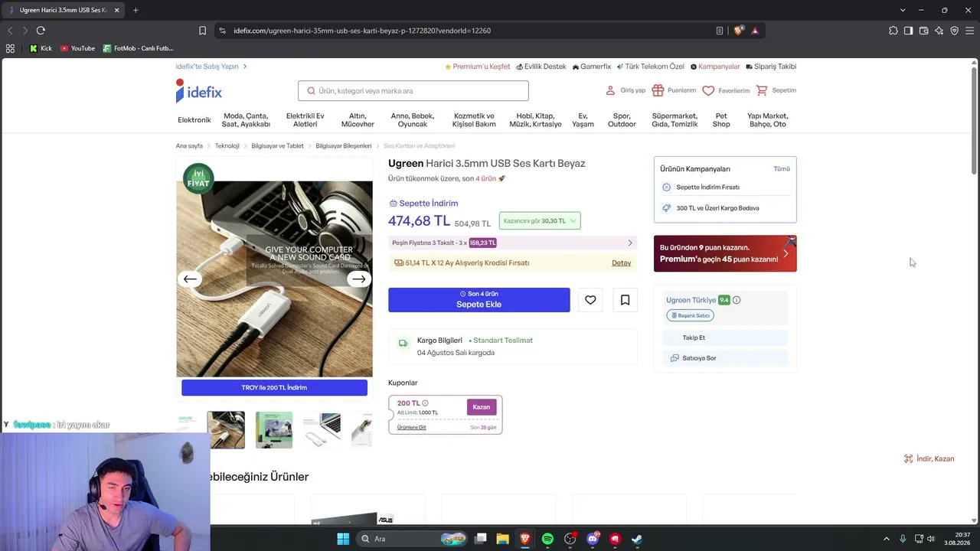Go to Bilgisayar Bileşenleri breadcrumb
Screen dimensions: 980x551
pyautogui.click(x=344, y=146)
